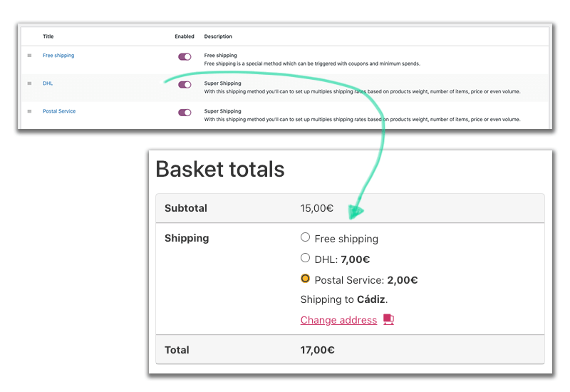This screenshot has width=570, height=392.
Task: Click the drag handle beside Postal Service row
Action: point(29,111)
